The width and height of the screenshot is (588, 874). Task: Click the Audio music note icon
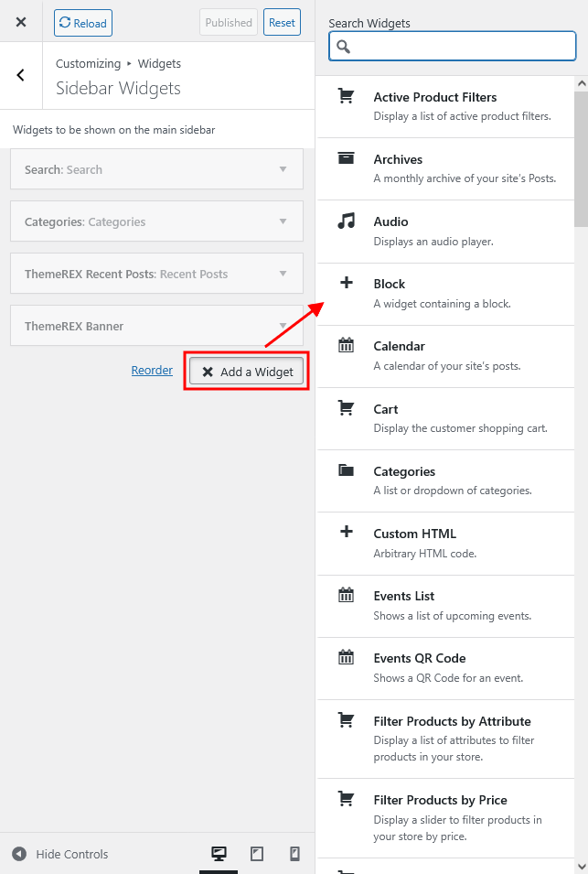(x=346, y=221)
